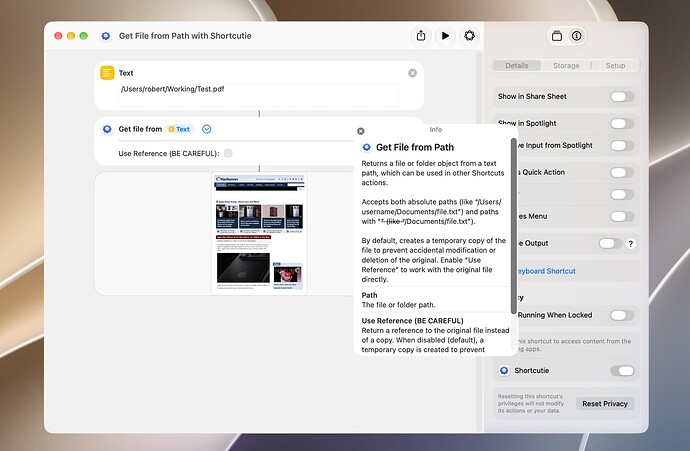Screen dimensions: 690x451
Task: Switch to the Details tab
Action: pos(517,66)
